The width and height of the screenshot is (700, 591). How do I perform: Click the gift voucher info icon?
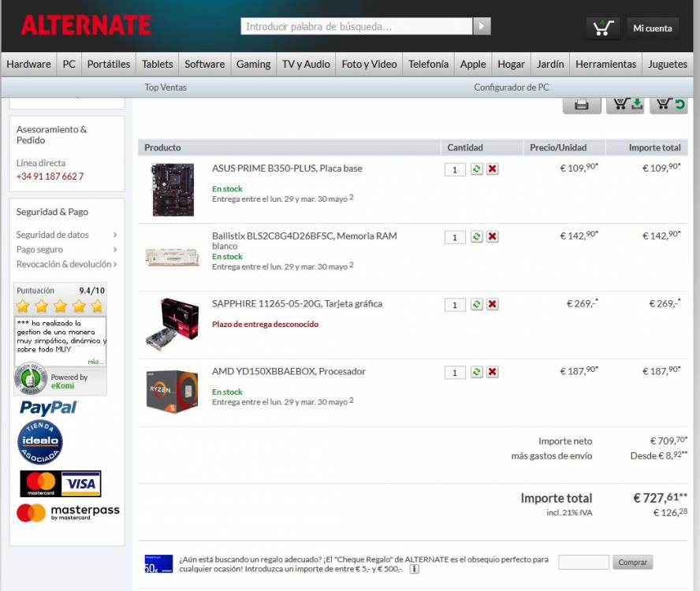[x=415, y=569]
